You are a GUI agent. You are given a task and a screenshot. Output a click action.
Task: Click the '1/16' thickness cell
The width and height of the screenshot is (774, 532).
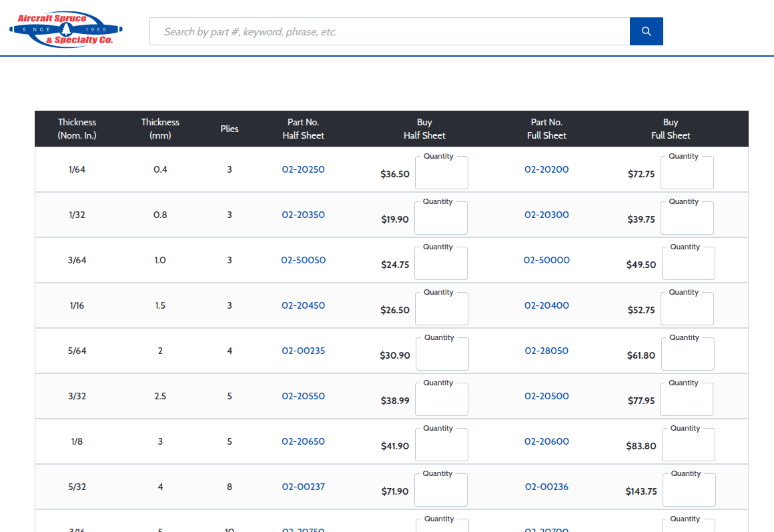[77, 306]
